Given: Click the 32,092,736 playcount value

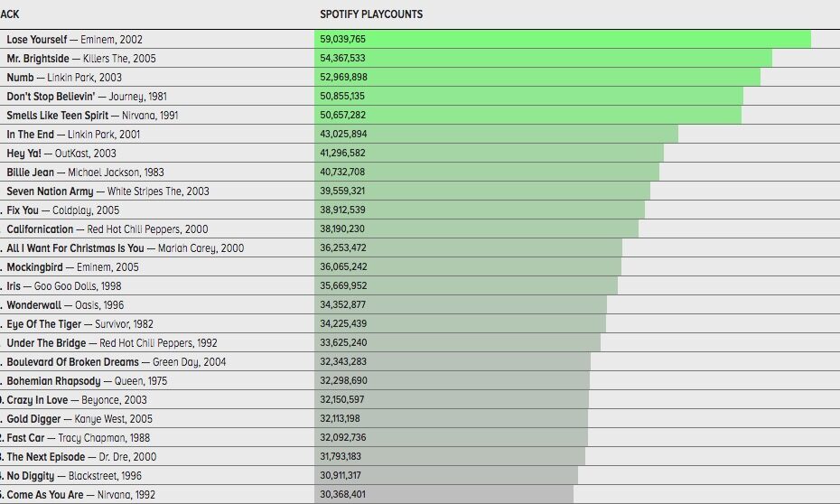Looking at the screenshot, I should pyautogui.click(x=343, y=437).
